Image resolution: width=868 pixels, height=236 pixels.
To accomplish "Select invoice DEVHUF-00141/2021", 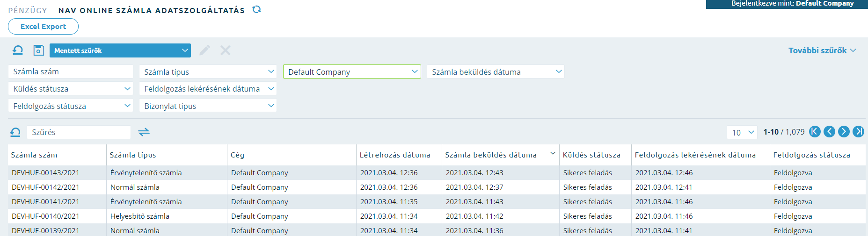I will [45, 201].
